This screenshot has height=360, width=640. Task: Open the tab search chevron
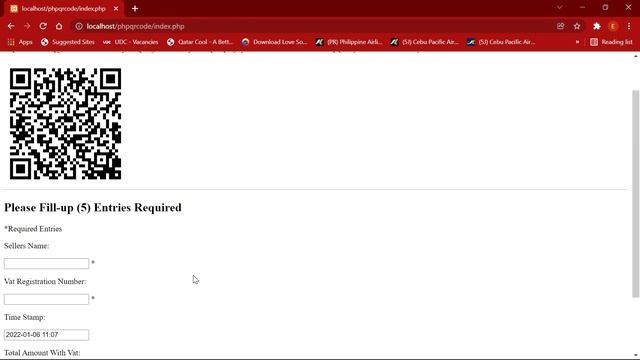pos(560,7)
